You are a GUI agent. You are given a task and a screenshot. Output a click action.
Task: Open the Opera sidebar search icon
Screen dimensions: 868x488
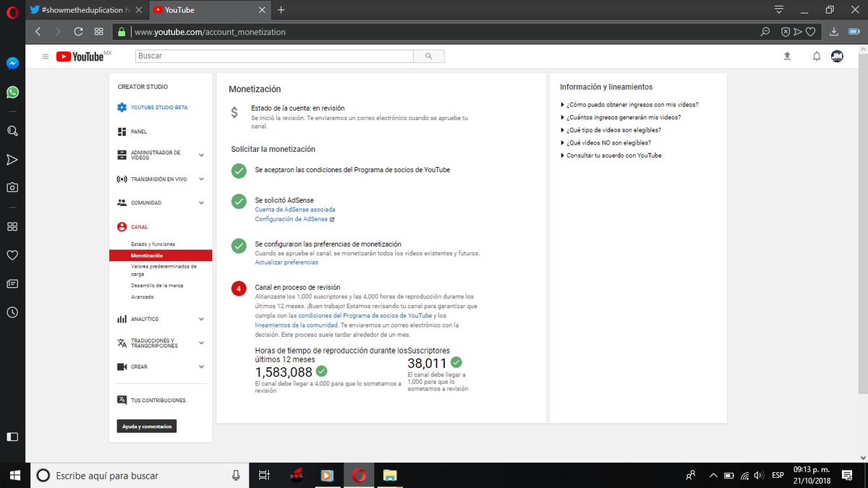click(12, 131)
